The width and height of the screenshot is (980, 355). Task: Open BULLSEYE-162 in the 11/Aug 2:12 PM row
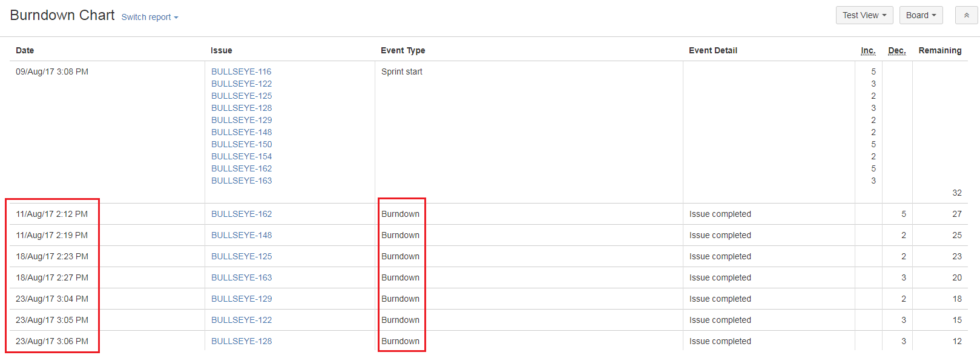pyautogui.click(x=242, y=214)
